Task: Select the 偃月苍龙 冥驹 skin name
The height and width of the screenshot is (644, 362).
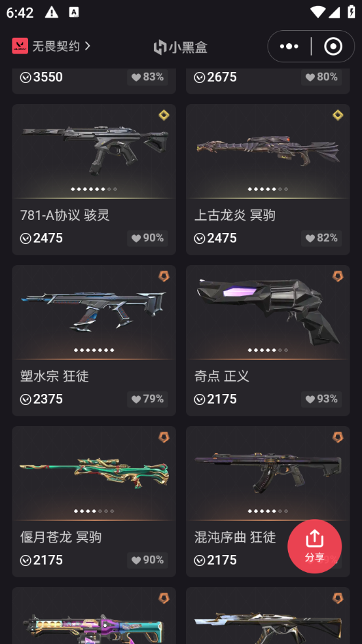Action: click(x=61, y=537)
